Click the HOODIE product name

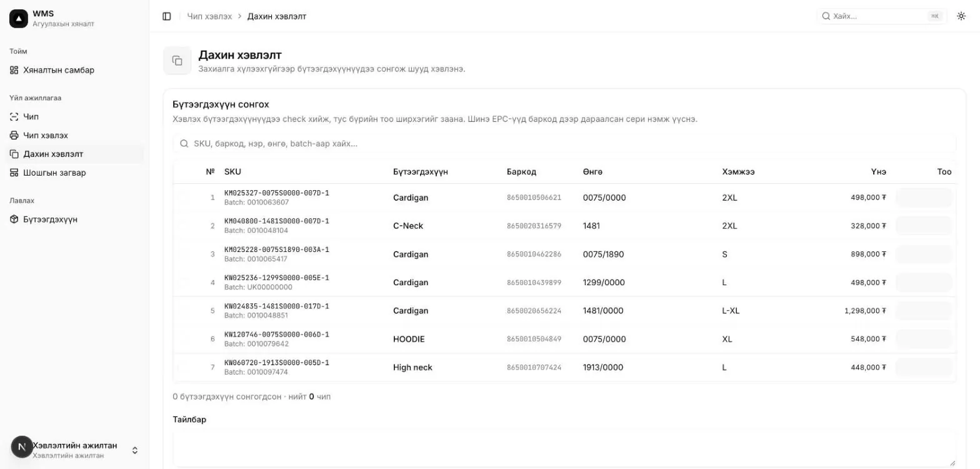tap(409, 339)
